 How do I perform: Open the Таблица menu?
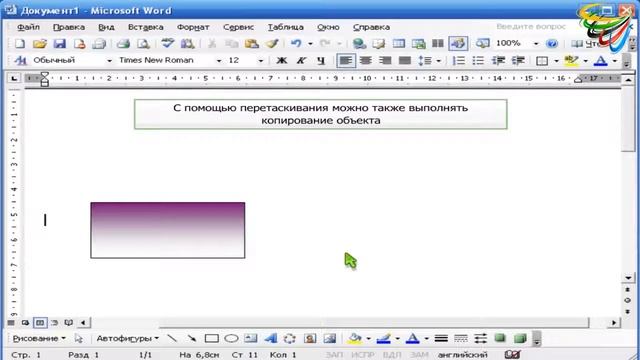coord(286,27)
